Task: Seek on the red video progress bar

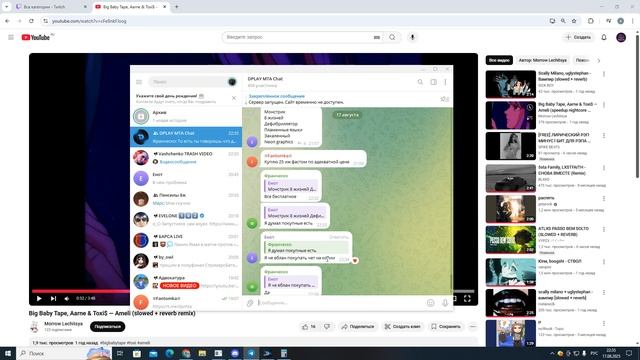Action: (x=81, y=291)
